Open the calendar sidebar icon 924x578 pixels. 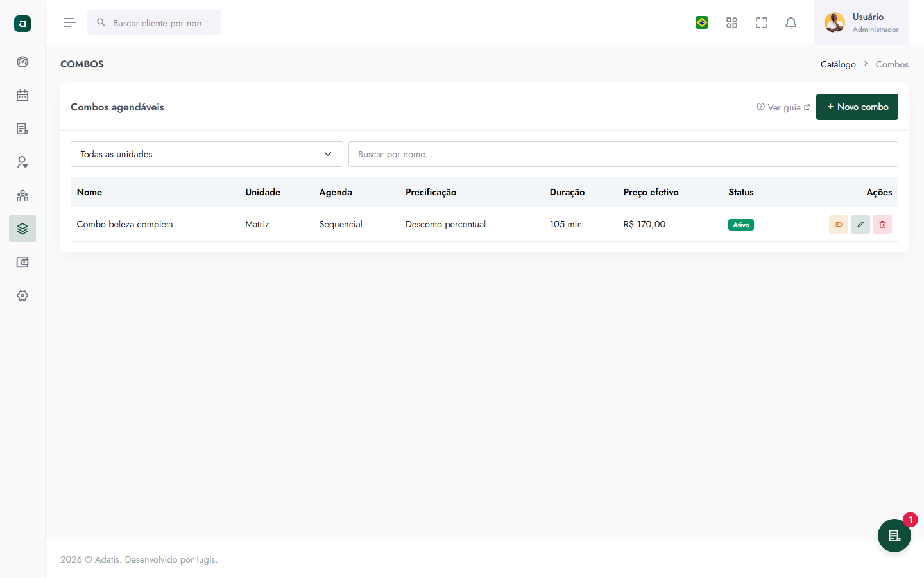coord(22,95)
